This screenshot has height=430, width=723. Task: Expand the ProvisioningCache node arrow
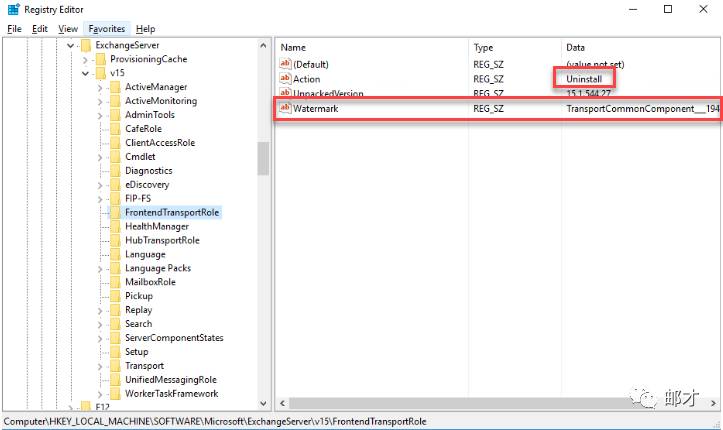click(85, 59)
